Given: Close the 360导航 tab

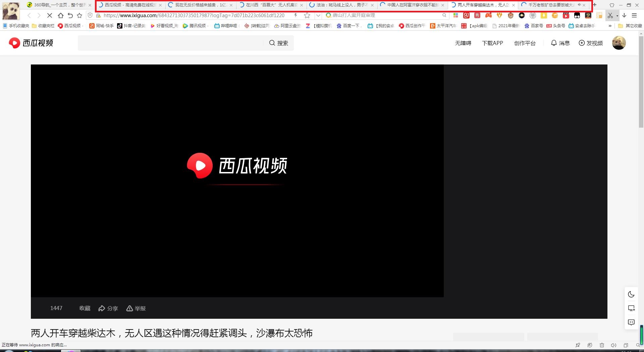Looking at the screenshot, I should click(90, 5).
